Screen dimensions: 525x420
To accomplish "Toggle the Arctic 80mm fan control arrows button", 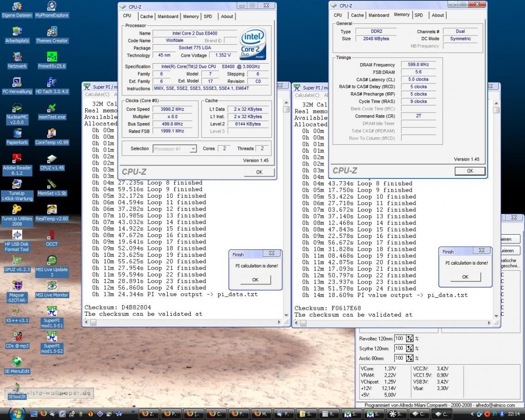I will coord(409,358).
